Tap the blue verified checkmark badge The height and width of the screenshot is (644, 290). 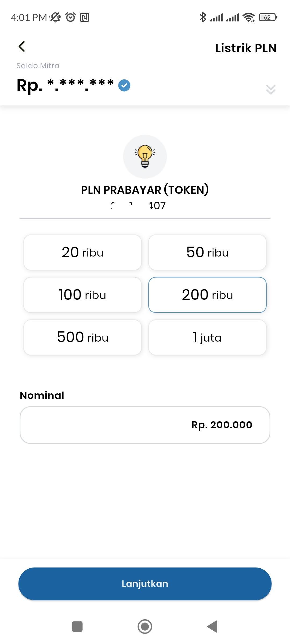124,86
